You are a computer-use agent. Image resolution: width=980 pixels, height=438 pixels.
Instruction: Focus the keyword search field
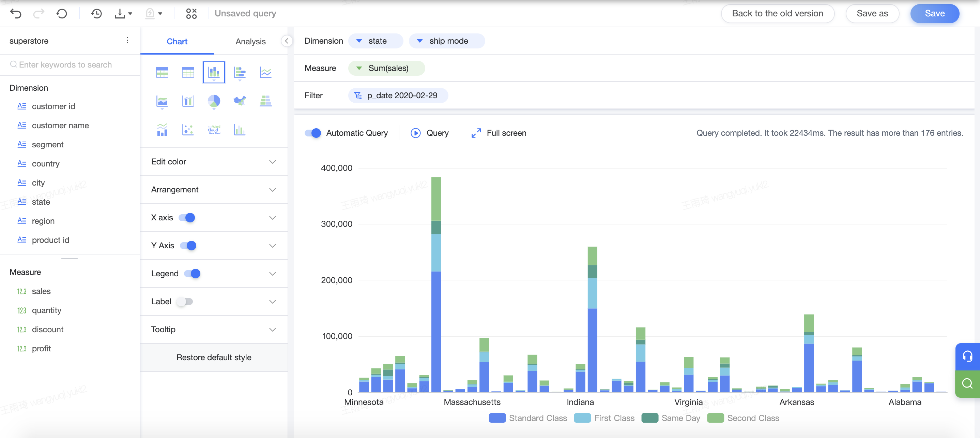[x=70, y=65]
